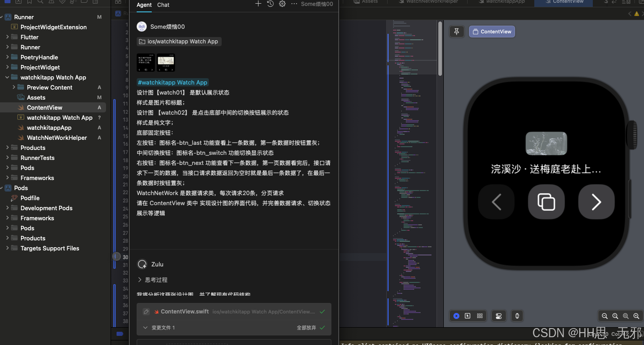Image resolution: width=644 pixels, height=345 pixels.
Task: Collapse the watchkitapp Watch App folder
Action: (x=7, y=77)
